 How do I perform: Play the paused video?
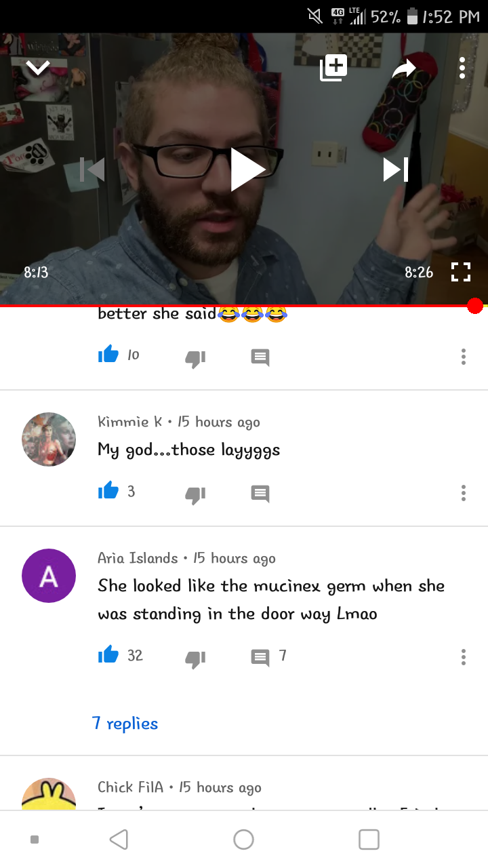point(247,170)
